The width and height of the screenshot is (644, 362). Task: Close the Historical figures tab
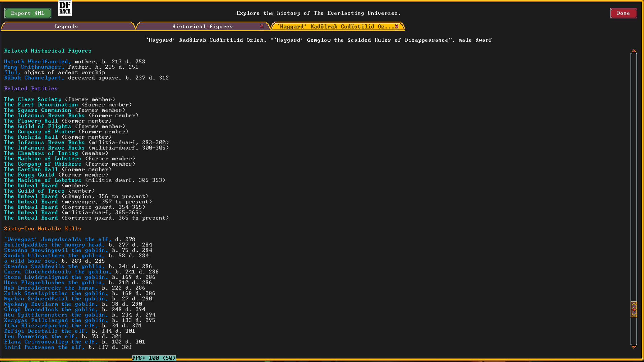pos(262,26)
